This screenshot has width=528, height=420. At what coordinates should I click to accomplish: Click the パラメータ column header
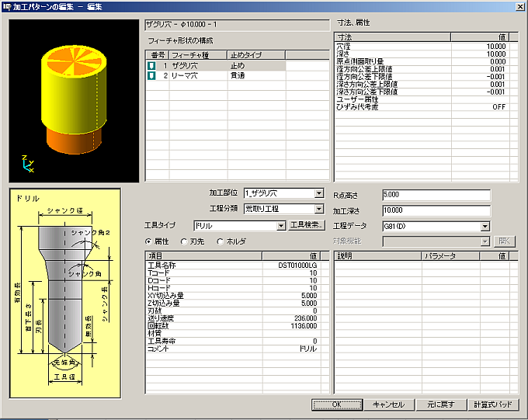tap(450, 256)
